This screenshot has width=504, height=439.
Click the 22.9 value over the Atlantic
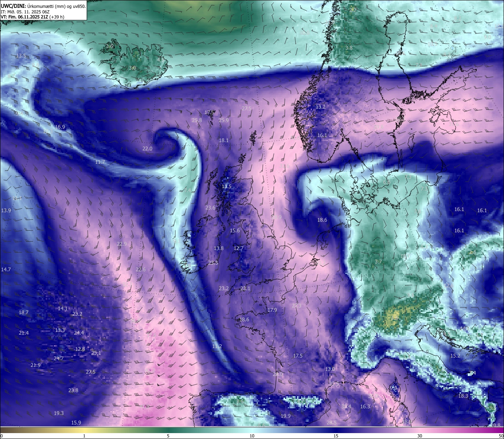pyautogui.click(x=122, y=244)
